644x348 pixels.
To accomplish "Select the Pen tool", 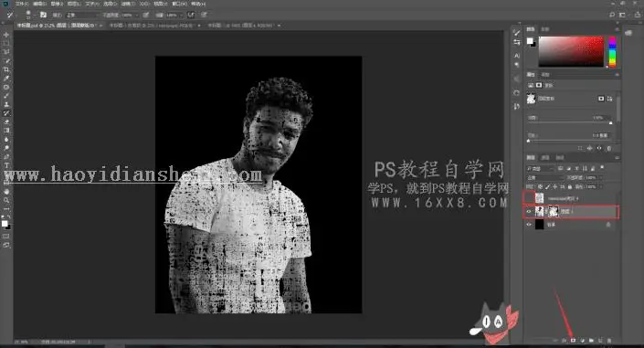I will tap(6, 156).
